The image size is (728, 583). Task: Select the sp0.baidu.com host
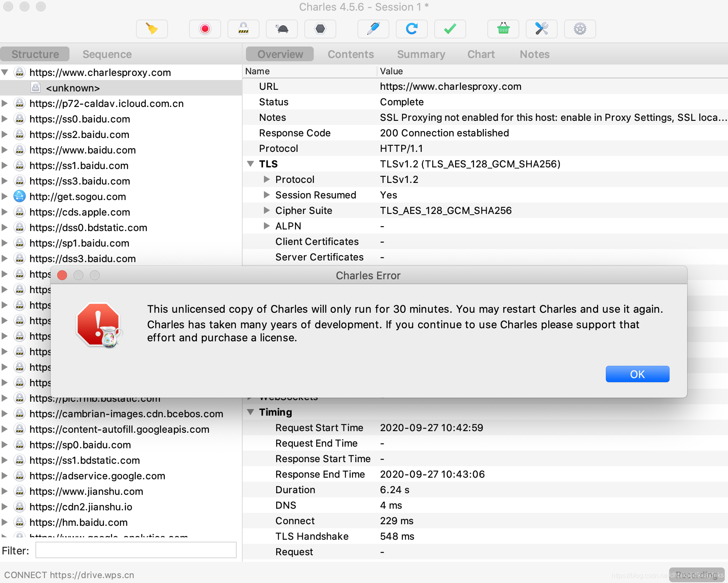(x=80, y=445)
